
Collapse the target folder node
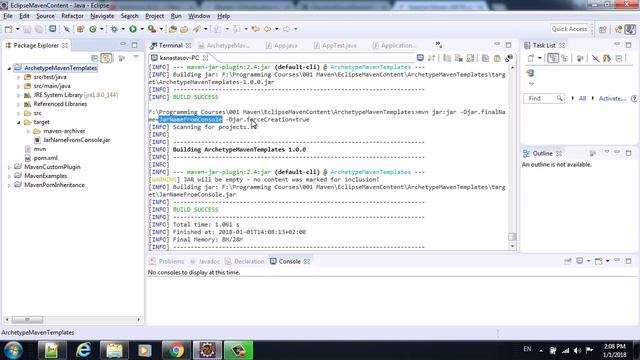point(19,122)
